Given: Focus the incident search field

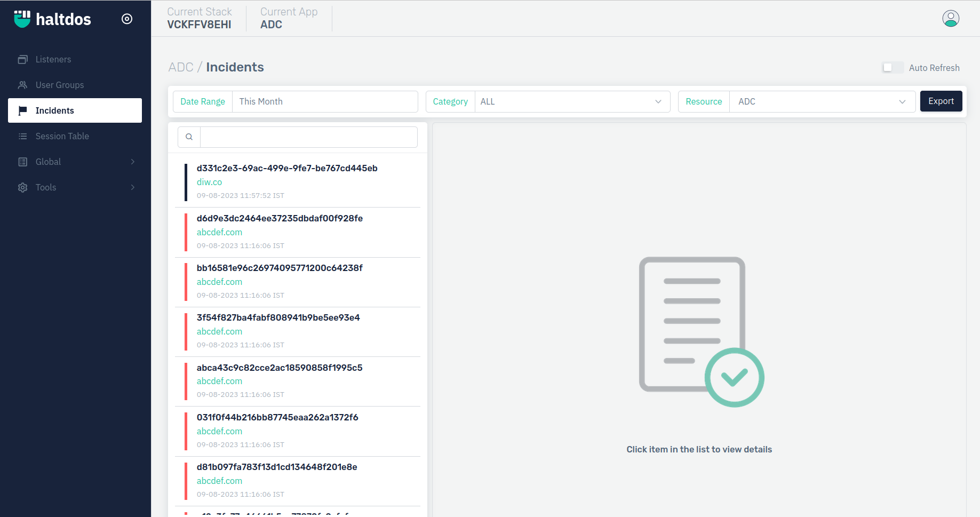Looking at the screenshot, I should point(308,137).
